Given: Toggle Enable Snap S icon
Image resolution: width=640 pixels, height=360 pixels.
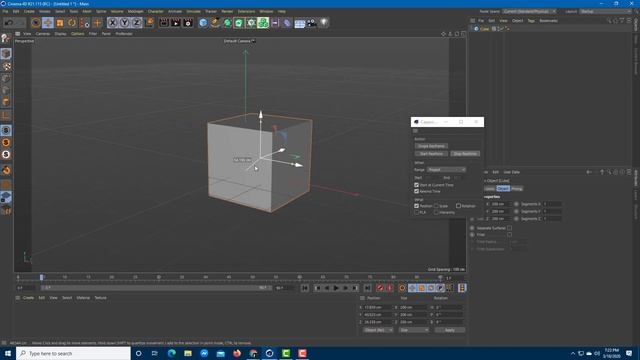Looking at the screenshot, I should 6,130.
